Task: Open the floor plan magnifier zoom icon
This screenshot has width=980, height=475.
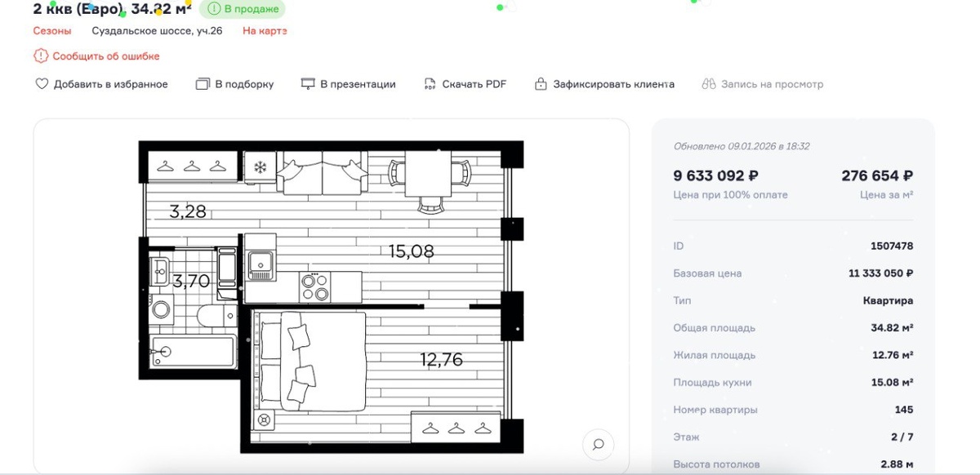Action: coord(599,445)
